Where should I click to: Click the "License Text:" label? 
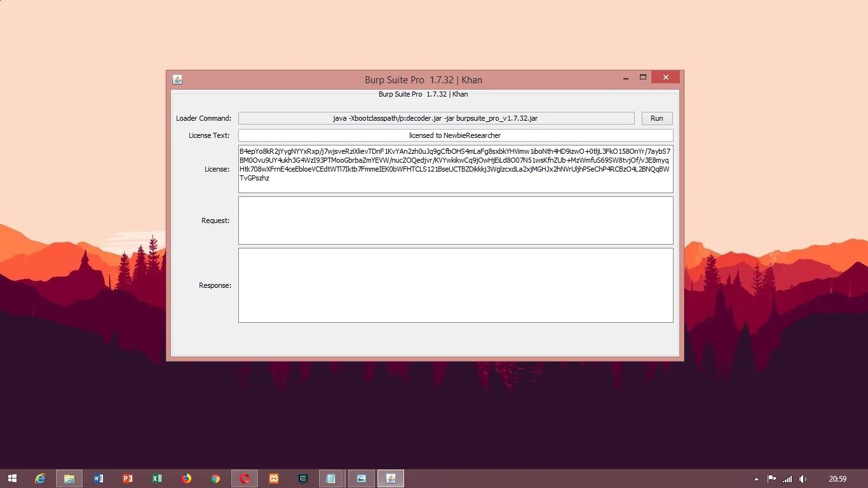coord(209,135)
